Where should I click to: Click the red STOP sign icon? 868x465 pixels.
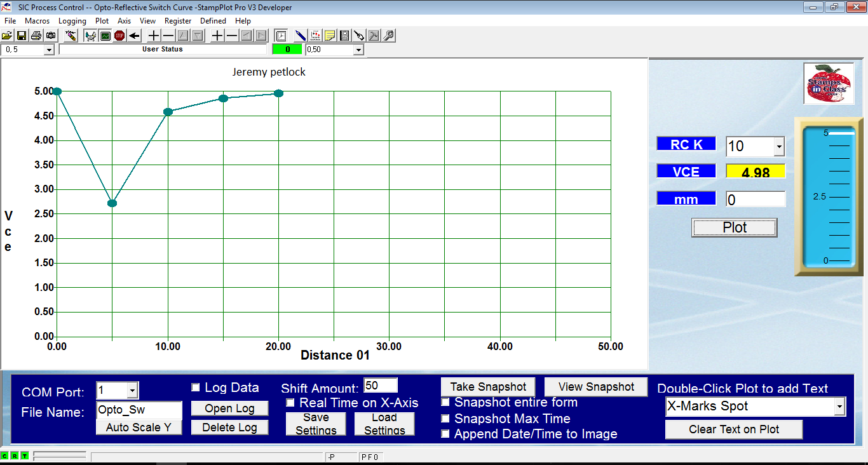point(119,36)
